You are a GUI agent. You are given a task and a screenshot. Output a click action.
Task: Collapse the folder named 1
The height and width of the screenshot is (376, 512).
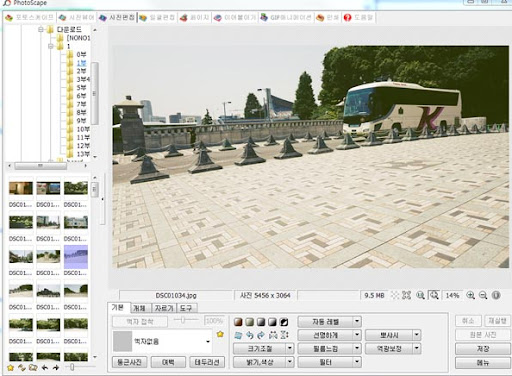tap(51, 46)
